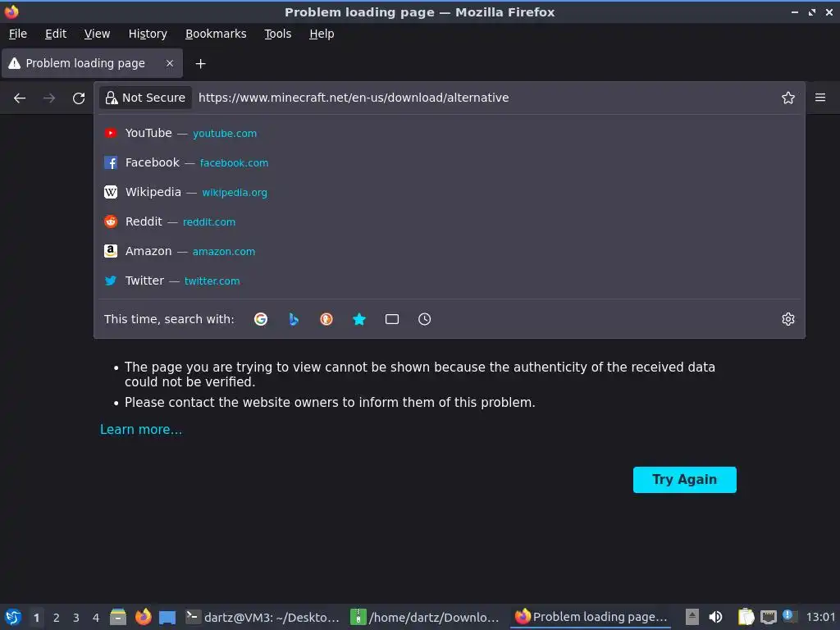Open the File menu
Image resolution: width=840 pixels, height=630 pixels.
[18, 34]
